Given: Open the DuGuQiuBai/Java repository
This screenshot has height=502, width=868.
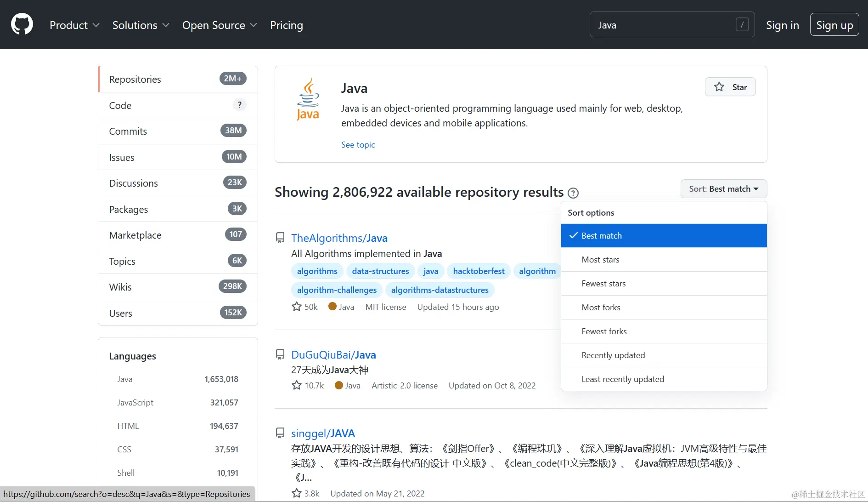Looking at the screenshot, I should (333, 354).
